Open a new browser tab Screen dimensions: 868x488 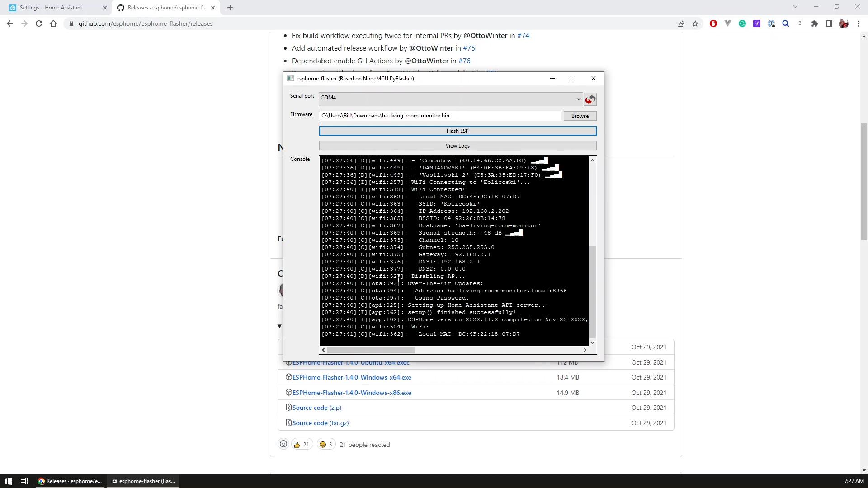tap(230, 8)
